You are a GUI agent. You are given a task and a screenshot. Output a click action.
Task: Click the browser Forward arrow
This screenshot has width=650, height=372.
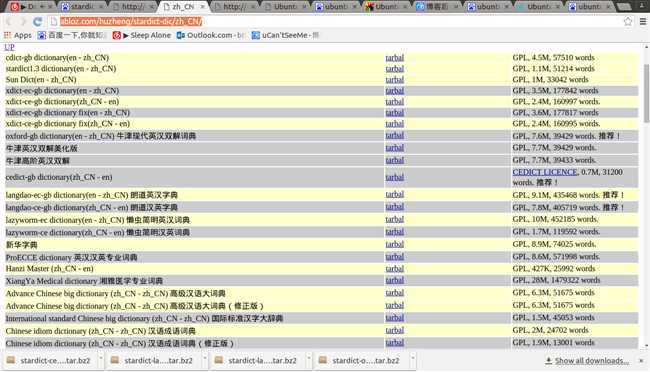pos(23,22)
